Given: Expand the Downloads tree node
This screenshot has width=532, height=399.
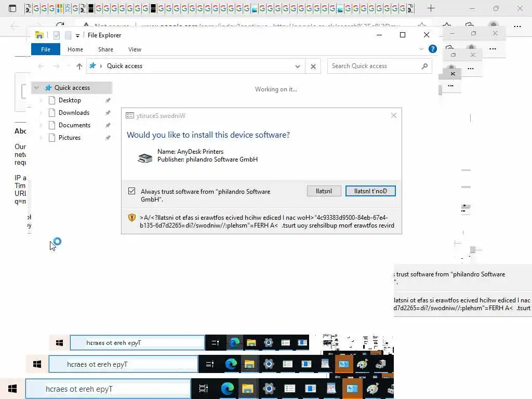Looking at the screenshot, I should pos(41,113).
